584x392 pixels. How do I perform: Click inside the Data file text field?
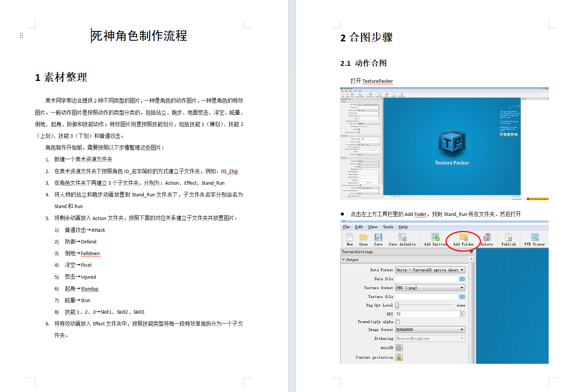tap(426, 279)
